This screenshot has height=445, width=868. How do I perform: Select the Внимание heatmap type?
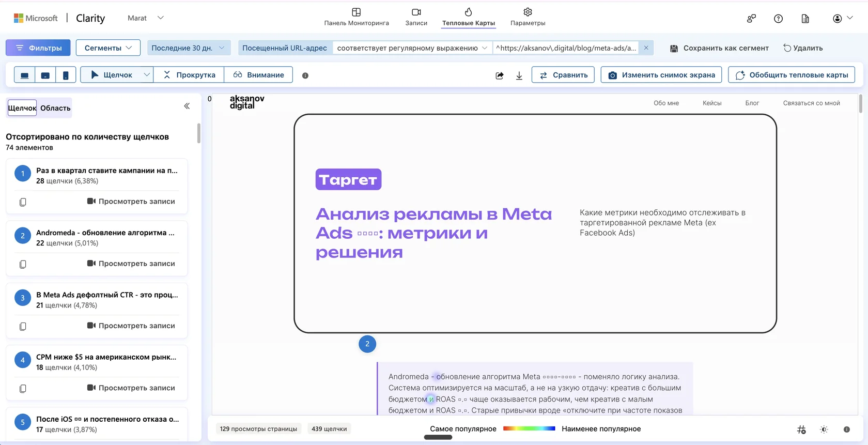[x=258, y=75]
